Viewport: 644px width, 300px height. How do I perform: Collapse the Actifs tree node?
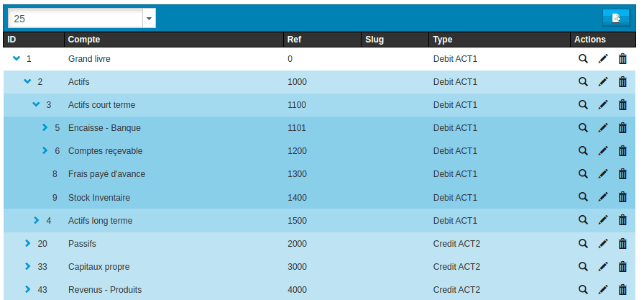(27, 81)
